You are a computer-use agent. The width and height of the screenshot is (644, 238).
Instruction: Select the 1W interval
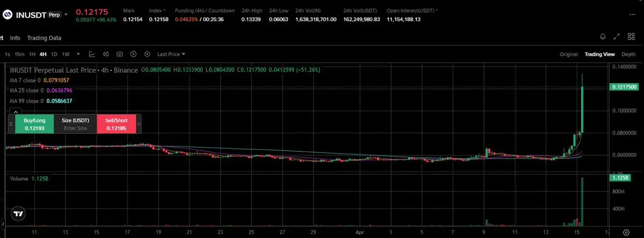click(x=66, y=54)
